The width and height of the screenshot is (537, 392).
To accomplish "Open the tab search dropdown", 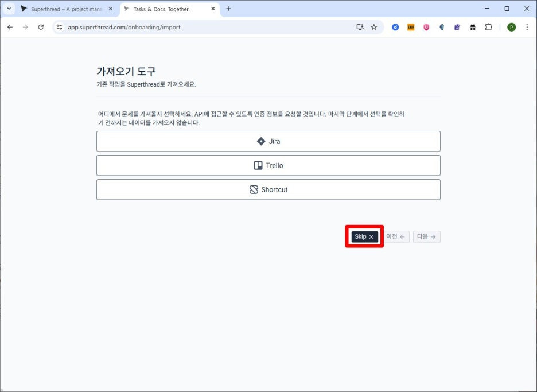I will click(9, 9).
